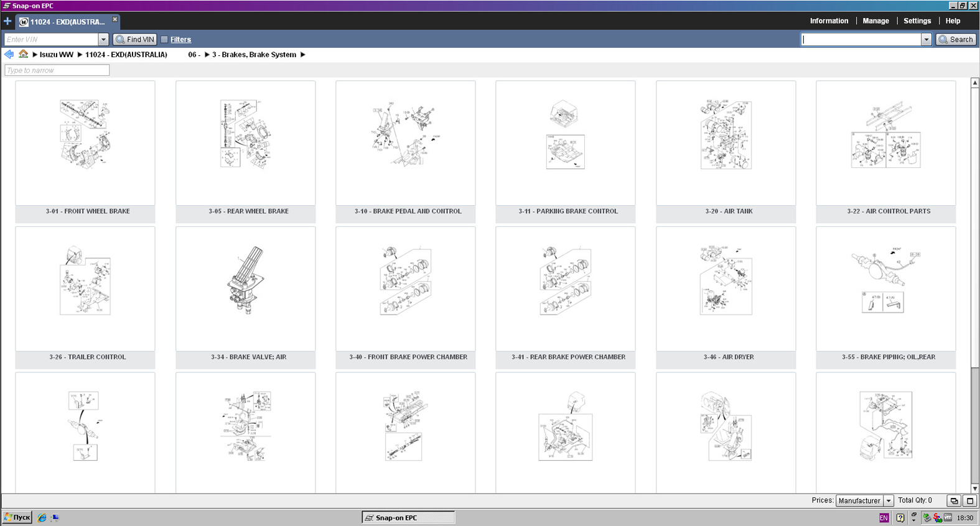980x526 pixels.
Task: Click the plus icon to open new tab
Action: click(x=7, y=21)
